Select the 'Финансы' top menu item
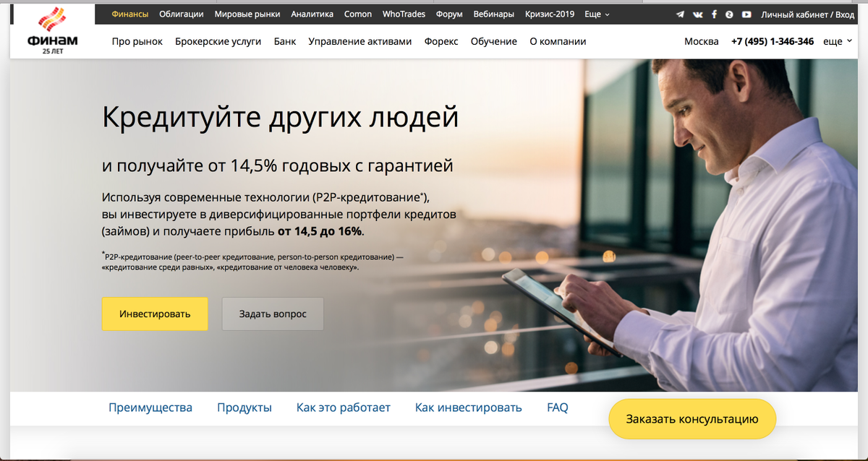Viewport: 868px width, 461px height. 130,14
